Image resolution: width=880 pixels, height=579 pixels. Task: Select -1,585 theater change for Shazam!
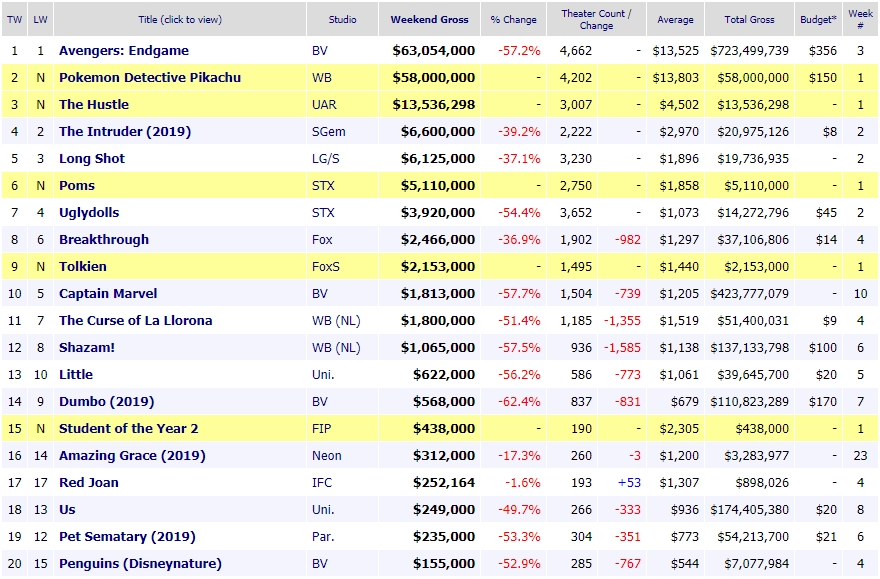622,347
